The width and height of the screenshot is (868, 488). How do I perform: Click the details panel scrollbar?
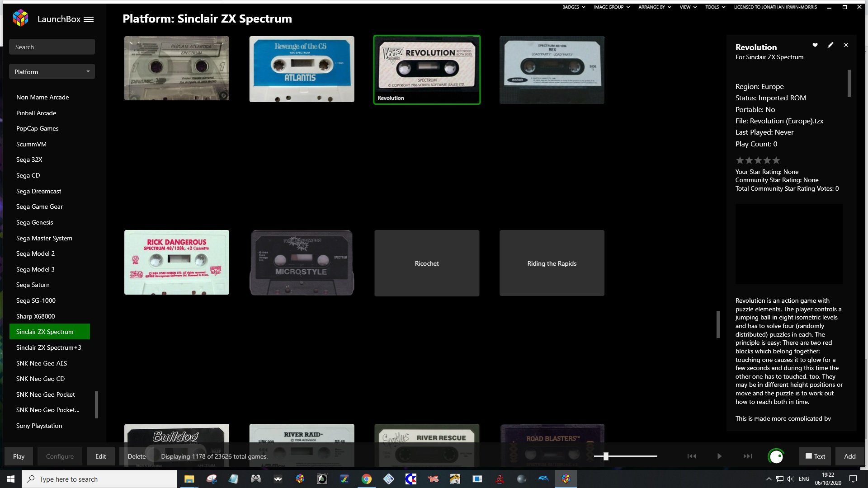(849, 83)
